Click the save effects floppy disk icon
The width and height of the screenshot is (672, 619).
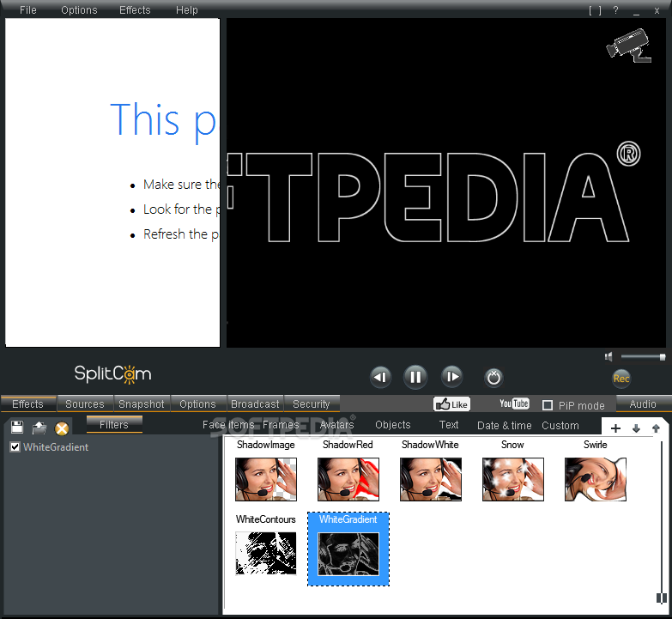[x=17, y=427]
